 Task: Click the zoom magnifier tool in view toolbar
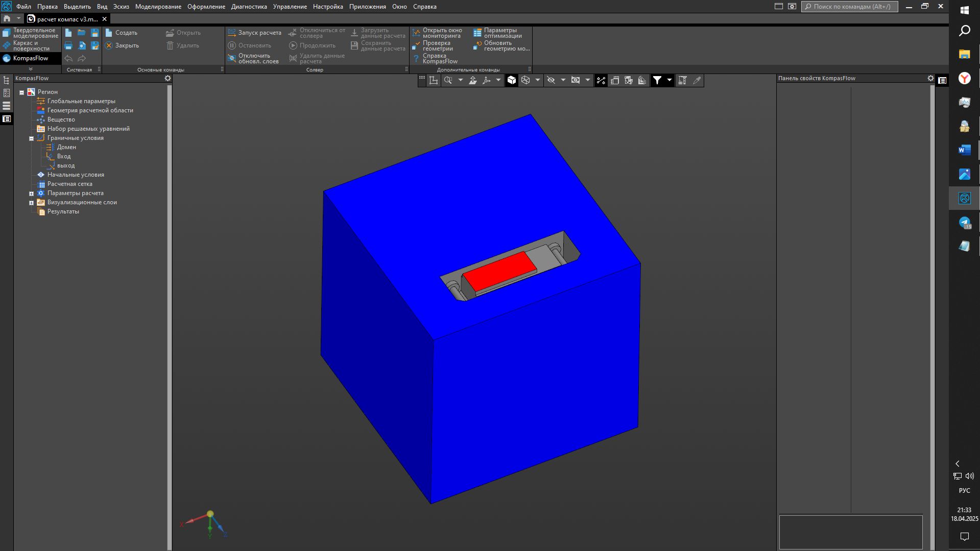pyautogui.click(x=448, y=80)
